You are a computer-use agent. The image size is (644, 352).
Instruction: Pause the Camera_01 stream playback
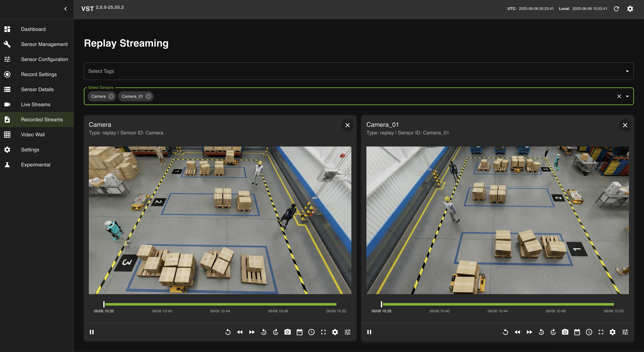coord(369,332)
